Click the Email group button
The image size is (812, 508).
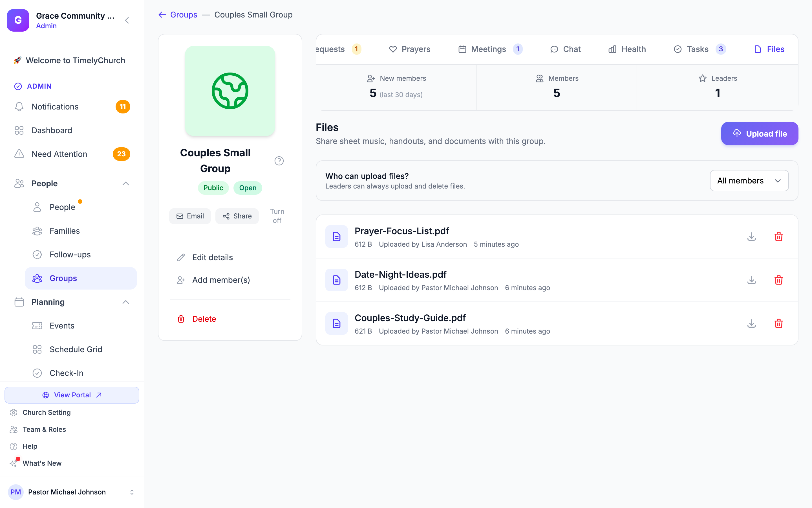[190, 216]
